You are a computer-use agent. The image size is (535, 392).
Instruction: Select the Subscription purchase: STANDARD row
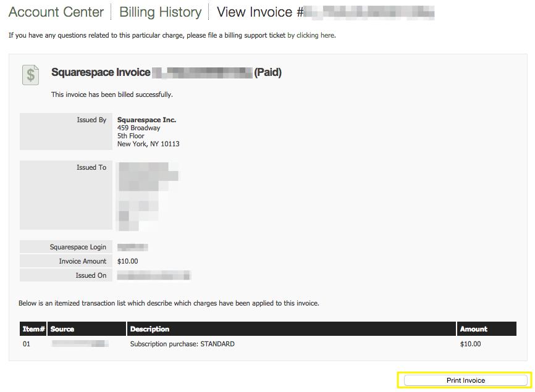[x=182, y=344]
